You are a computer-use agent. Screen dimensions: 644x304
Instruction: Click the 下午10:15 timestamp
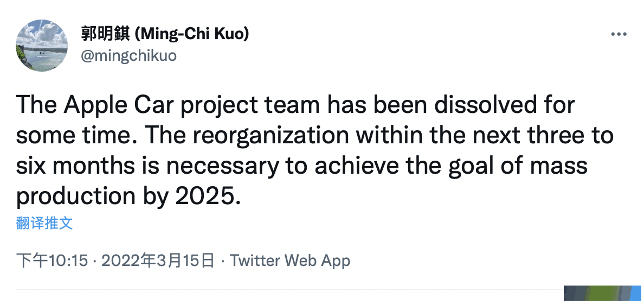click(x=52, y=261)
